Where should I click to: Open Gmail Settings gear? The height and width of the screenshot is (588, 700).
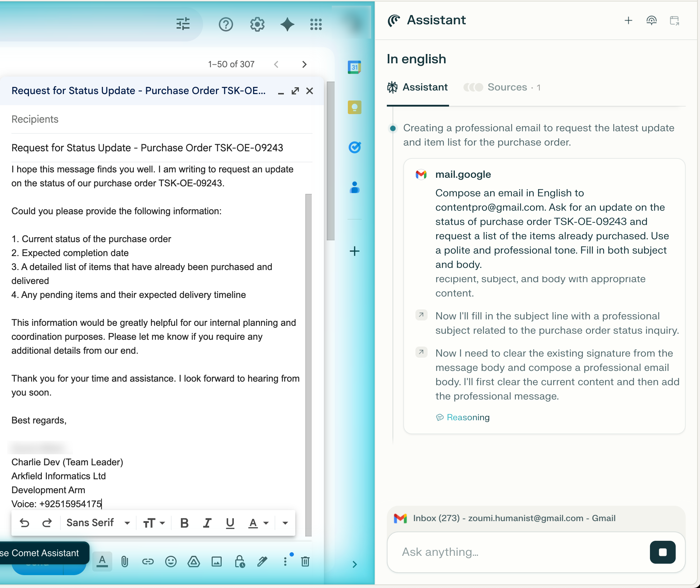(x=257, y=24)
